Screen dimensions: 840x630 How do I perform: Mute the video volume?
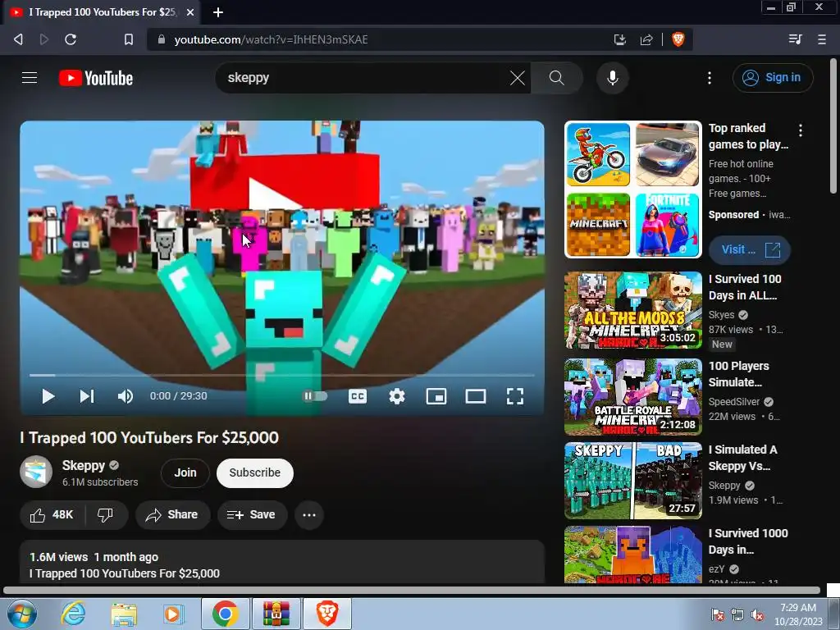126,396
